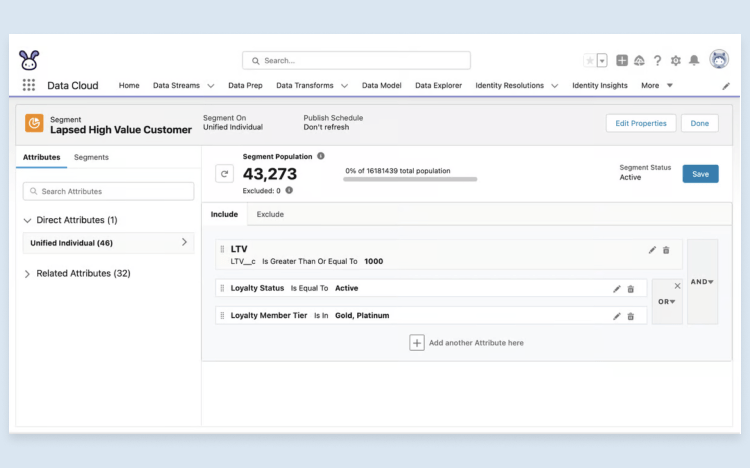The height and width of the screenshot is (468, 750).
Task: Click the edit navigation pencil icon
Action: point(726,86)
